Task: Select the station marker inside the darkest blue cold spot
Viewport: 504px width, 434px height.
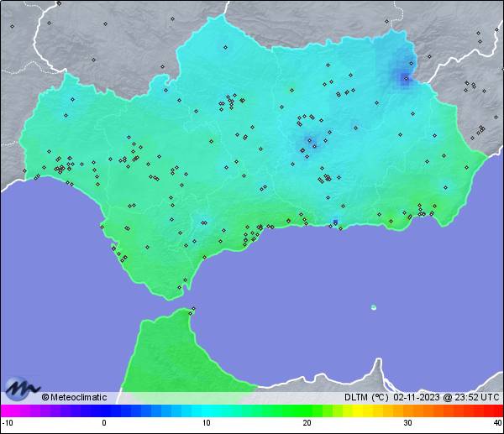Action: tap(406, 78)
